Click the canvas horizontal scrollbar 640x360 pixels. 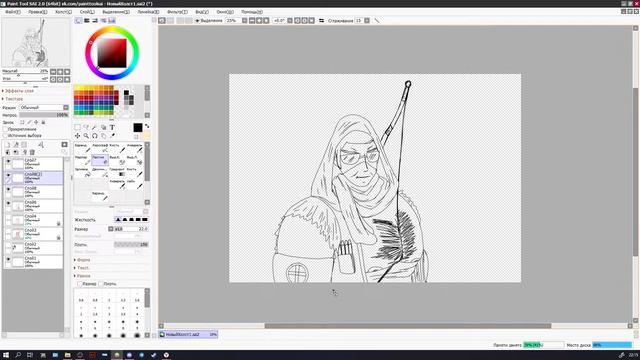tap(407, 326)
